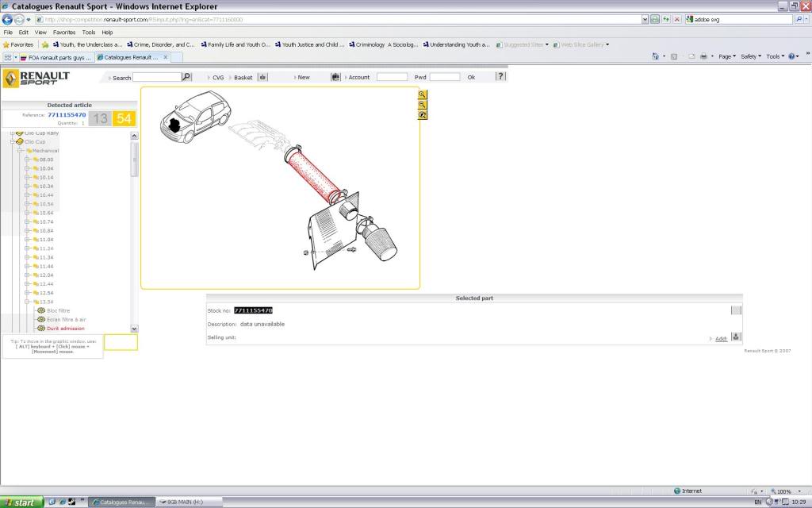Click the Windows start button
812x508 pixels.
point(20,502)
